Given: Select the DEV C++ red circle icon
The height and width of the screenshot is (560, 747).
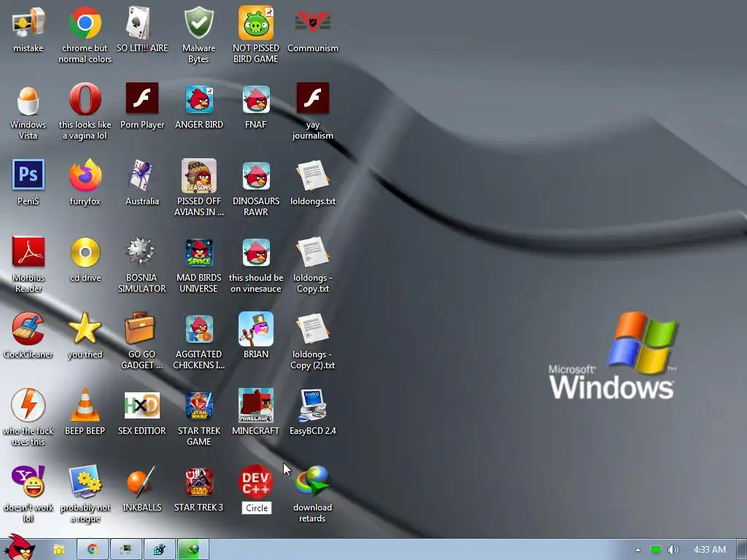Looking at the screenshot, I should point(256,482).
